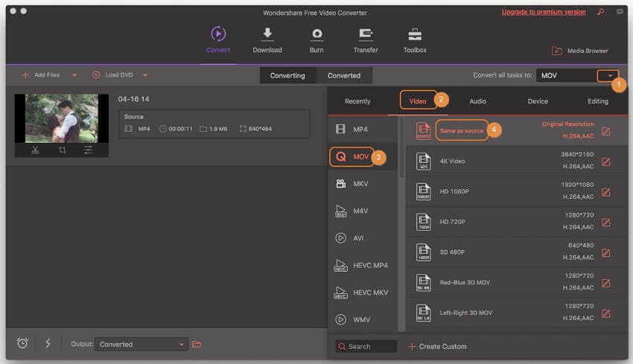The width and height of the screenshot is (633, 364).
Task: Choose WMV in format list
Action: 363,319
